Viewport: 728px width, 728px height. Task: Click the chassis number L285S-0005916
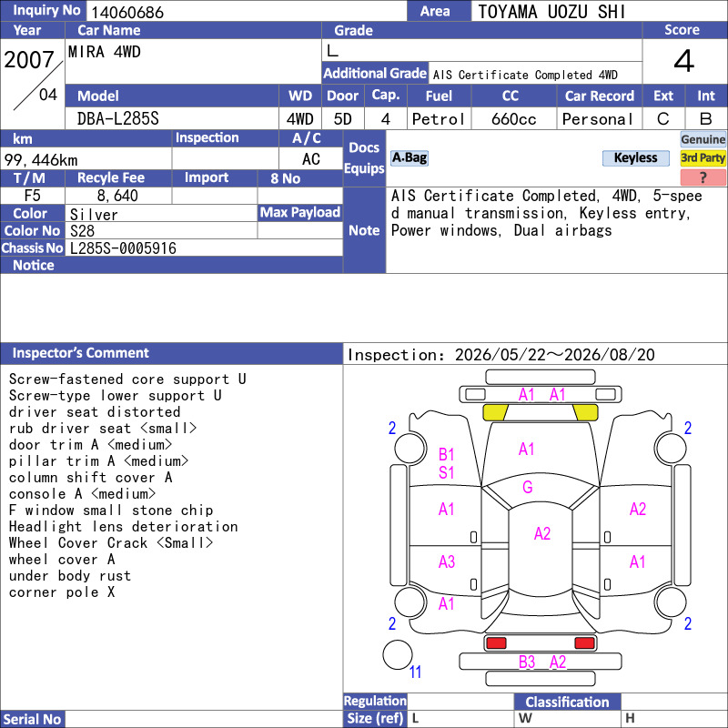(123, 248)
